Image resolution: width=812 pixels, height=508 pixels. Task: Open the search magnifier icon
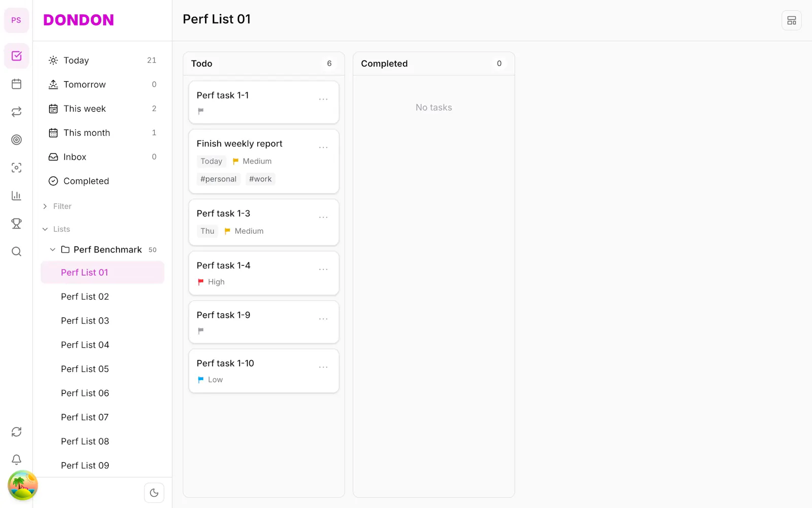coord(16,251)
